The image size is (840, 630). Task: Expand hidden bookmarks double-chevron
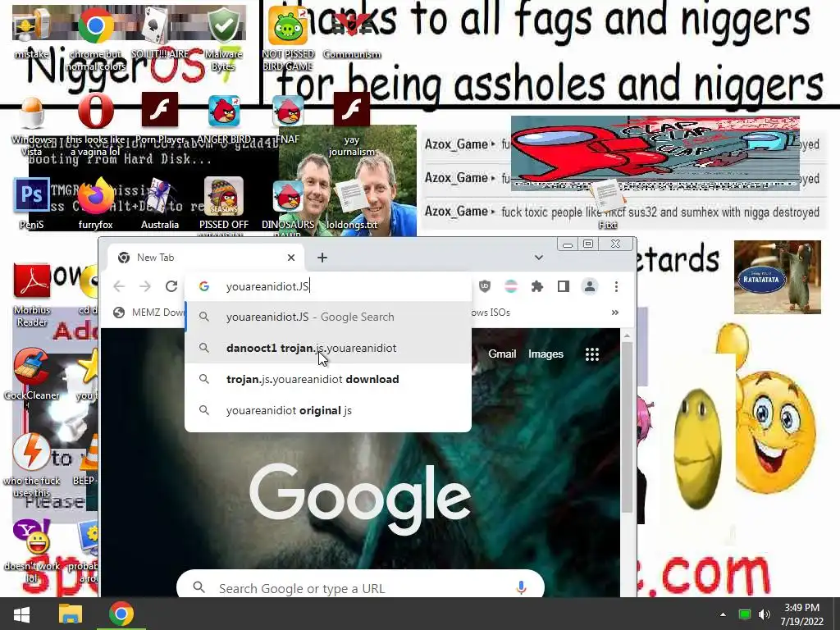(615, 313)
